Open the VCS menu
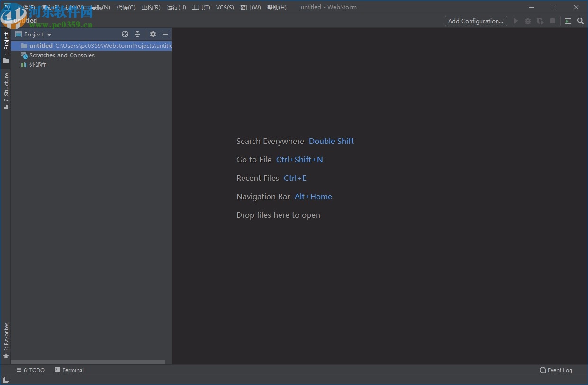This screenshot has height=385, width=588. [x=225, y=7]
